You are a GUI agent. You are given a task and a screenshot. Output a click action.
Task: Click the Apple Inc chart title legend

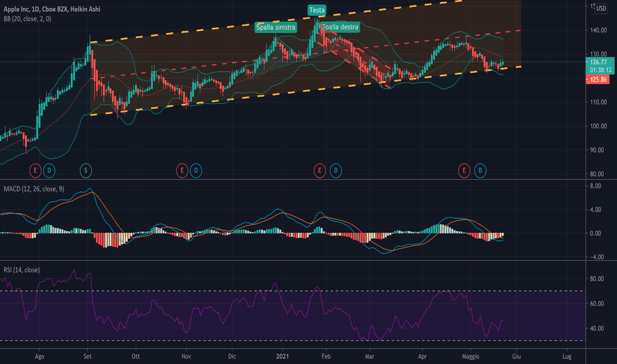tap(52, 9)
